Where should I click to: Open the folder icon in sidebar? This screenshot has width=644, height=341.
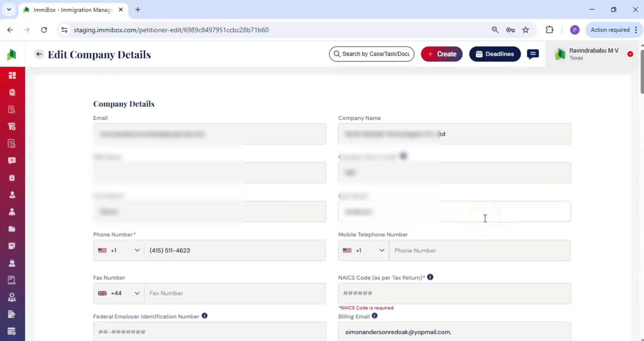coord(12,229)
